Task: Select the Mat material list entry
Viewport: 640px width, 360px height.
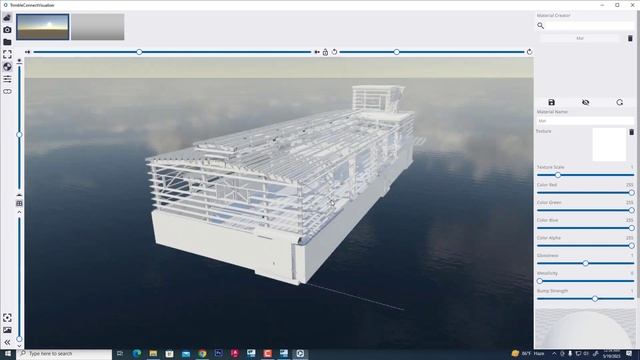Action: [x=580, y=38]
